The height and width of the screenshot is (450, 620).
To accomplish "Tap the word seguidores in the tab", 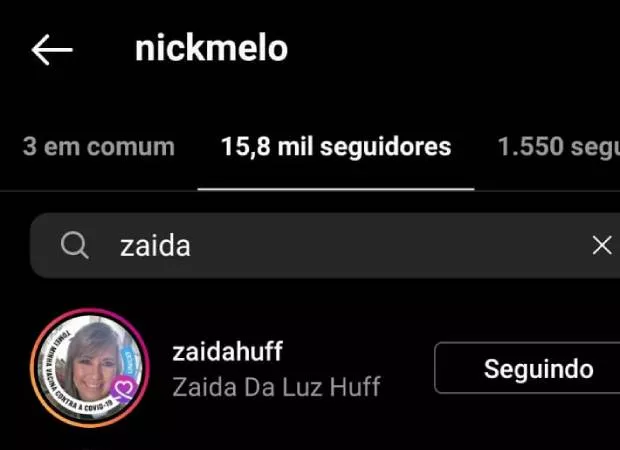I will click(385, 147).
